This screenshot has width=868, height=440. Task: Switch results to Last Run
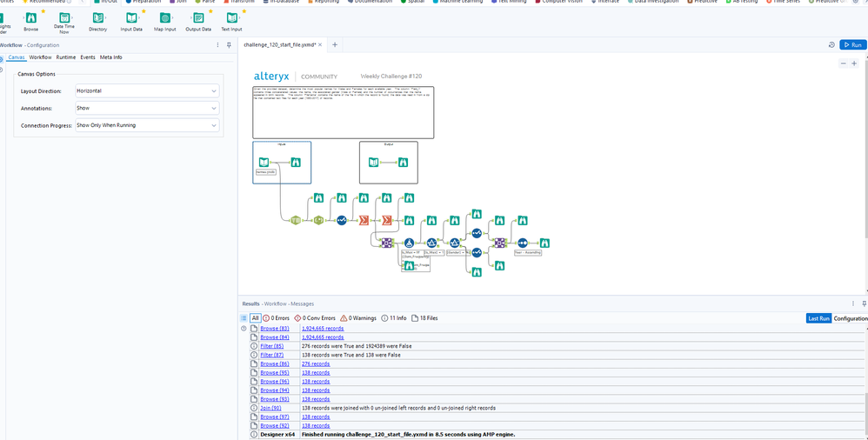coord(818,318)
